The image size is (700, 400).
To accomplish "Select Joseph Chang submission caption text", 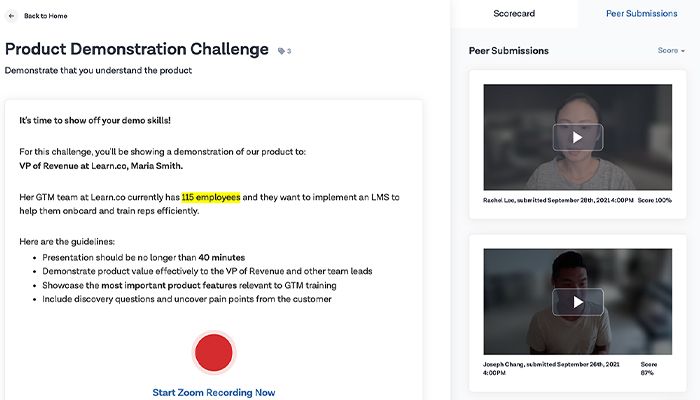I will [x=551, y=368].
